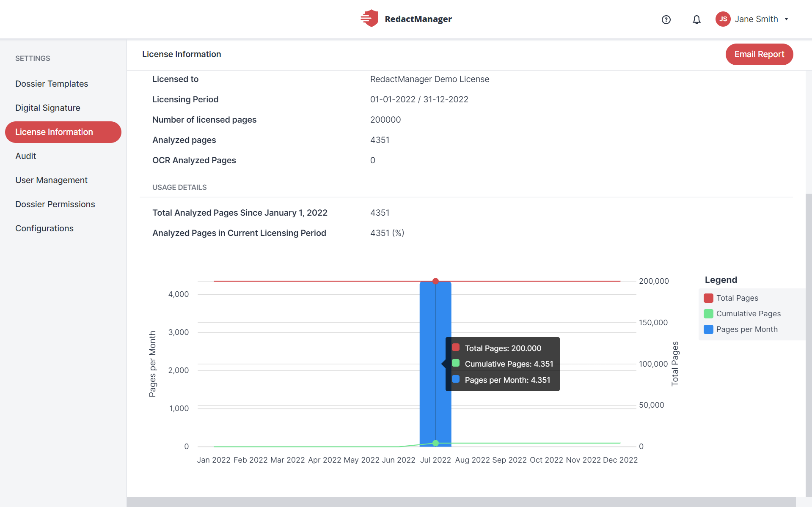This screenshot has width=812, height=507.
Task: Click the vertical page scrollbar
Action: click(x=809, y=345)
